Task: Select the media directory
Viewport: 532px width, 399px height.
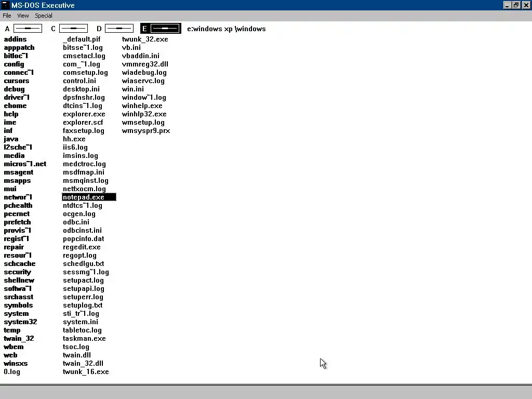Action: pos(14,156)
